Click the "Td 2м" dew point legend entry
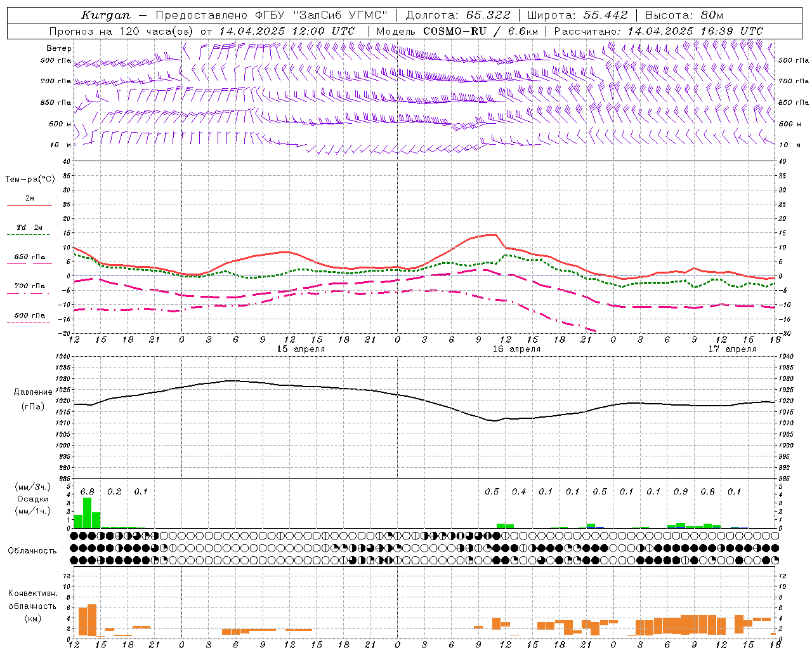This screenshot has height=650, width=812. (30, 227)
